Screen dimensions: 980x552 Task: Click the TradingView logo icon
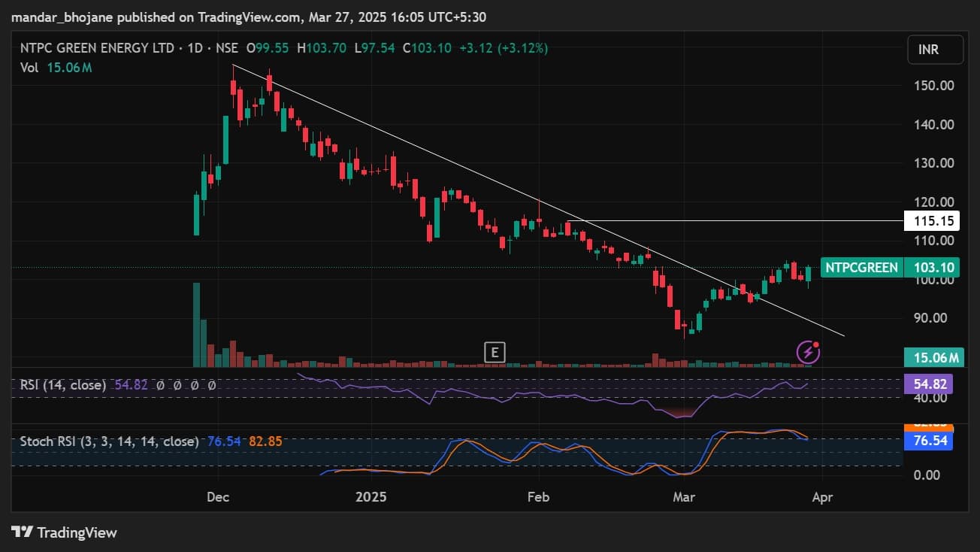coord(23,532)
